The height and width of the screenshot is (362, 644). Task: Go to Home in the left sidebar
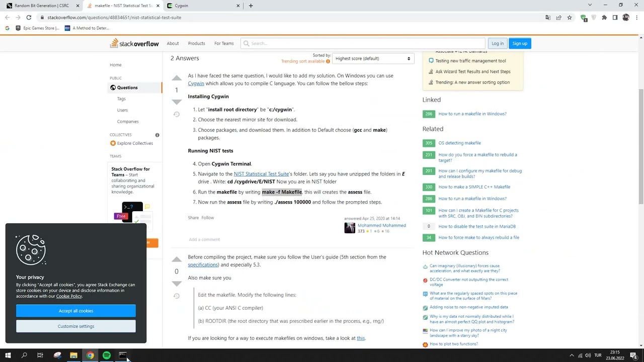tap(116, 65)
